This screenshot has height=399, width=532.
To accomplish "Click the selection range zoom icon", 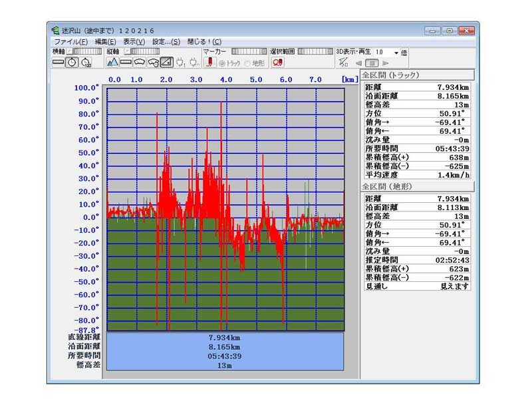I will click(277, 63).
